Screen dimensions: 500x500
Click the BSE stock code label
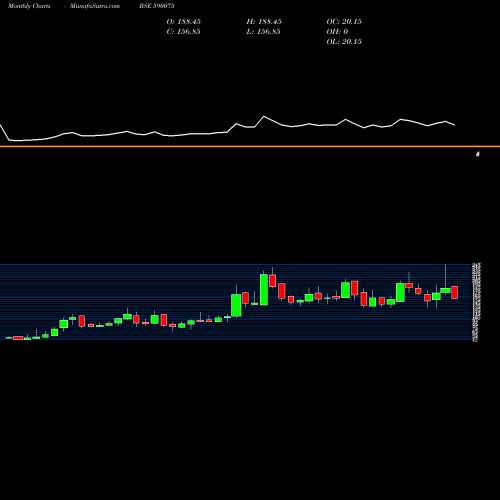157,6
